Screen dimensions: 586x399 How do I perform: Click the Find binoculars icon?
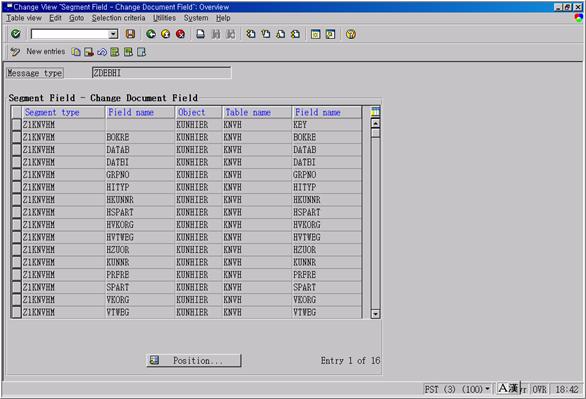pos(216,34)
